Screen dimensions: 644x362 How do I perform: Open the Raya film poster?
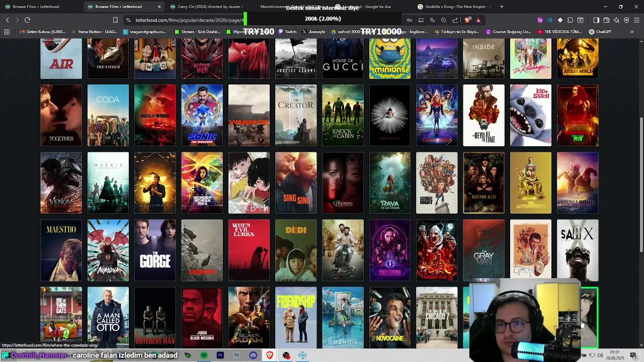click(x=390, y=183)
